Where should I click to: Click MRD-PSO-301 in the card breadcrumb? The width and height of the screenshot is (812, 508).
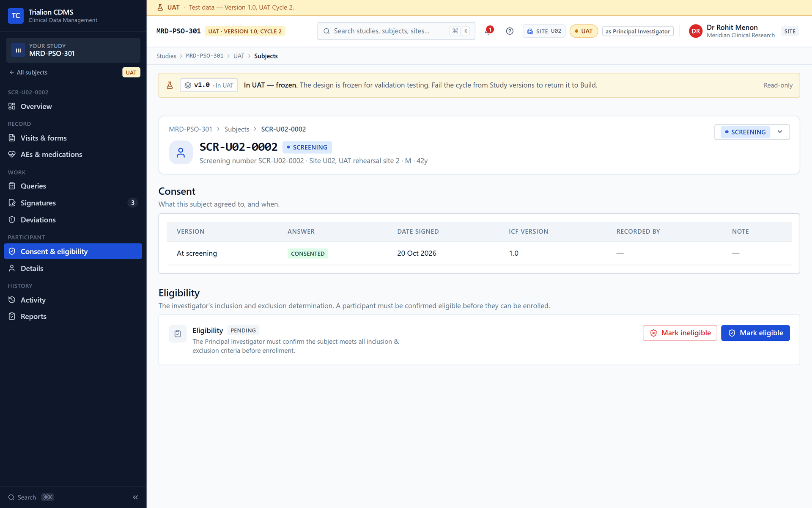coord(190,129)
